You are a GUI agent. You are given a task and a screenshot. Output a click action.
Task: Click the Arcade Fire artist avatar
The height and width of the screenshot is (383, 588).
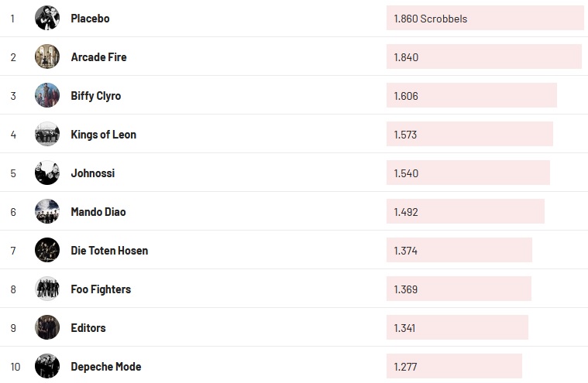pos(47,56)
